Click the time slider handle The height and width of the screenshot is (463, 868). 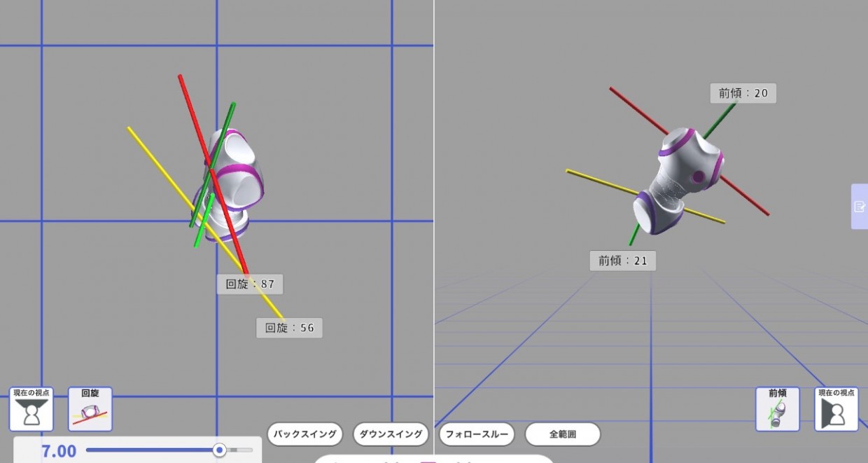click(x=219, y=450)
